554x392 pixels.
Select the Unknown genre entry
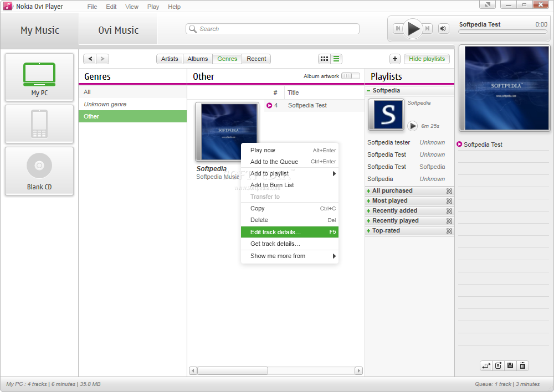[132, 104]
